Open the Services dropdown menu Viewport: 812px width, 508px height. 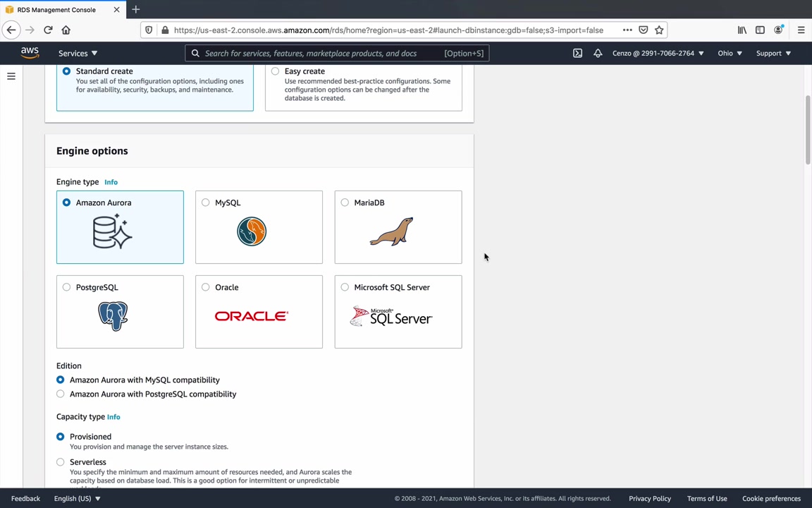click(x=78, y=54)
